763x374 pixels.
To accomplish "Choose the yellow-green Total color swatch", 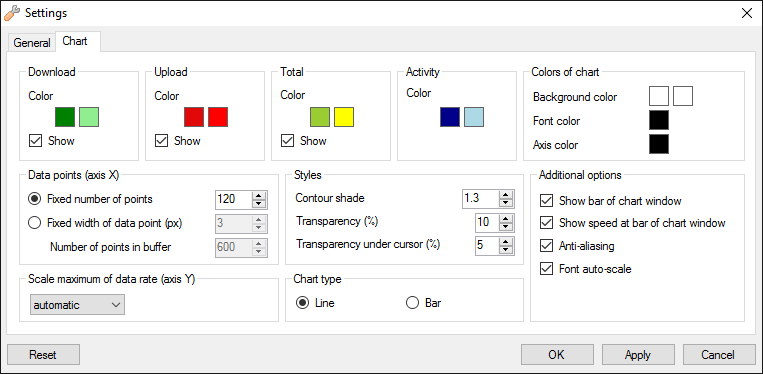I will point(320,117).
